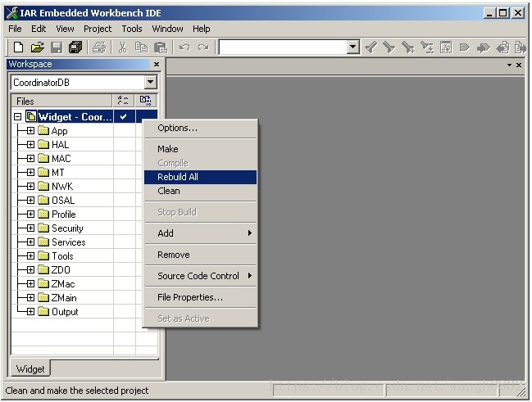The height and width of the screenshot is (402, 532).
Task: Expand the ZMain folder
Action: coord(30,297)
